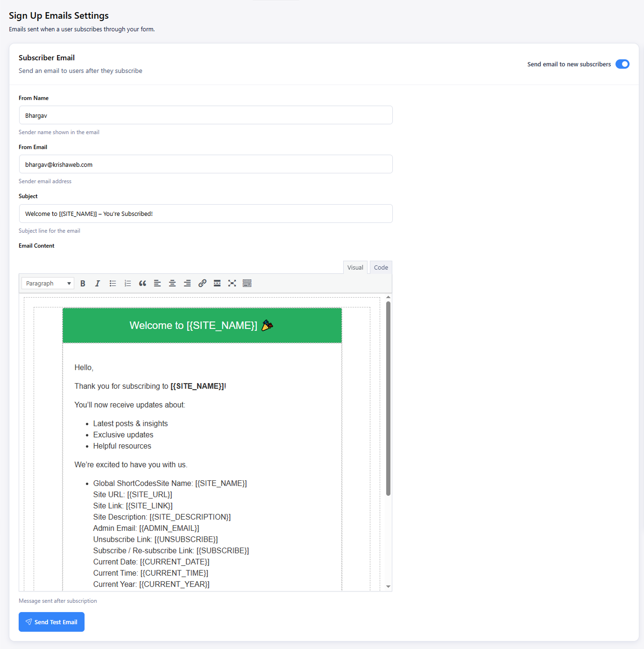The height and width of the screenshot is (649, 644).
Task: Insert a blockquote
Action: coord(142,283)
